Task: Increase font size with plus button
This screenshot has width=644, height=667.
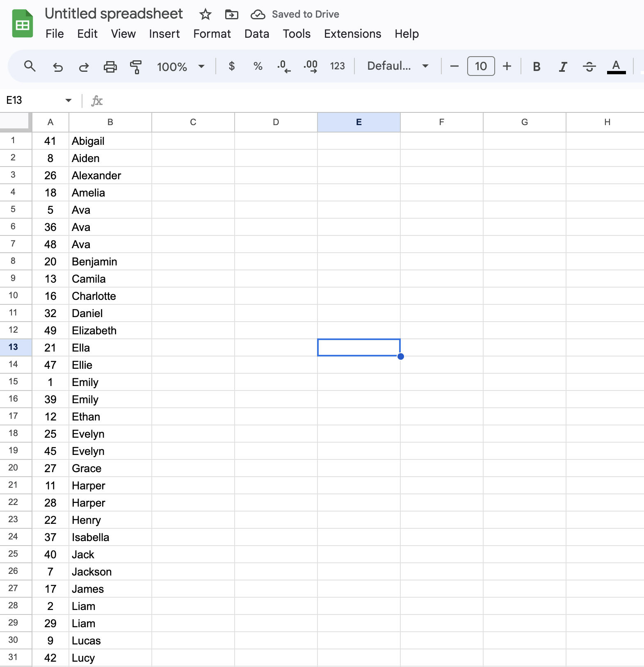Action: pyautogui.click(x=507, y=66)
